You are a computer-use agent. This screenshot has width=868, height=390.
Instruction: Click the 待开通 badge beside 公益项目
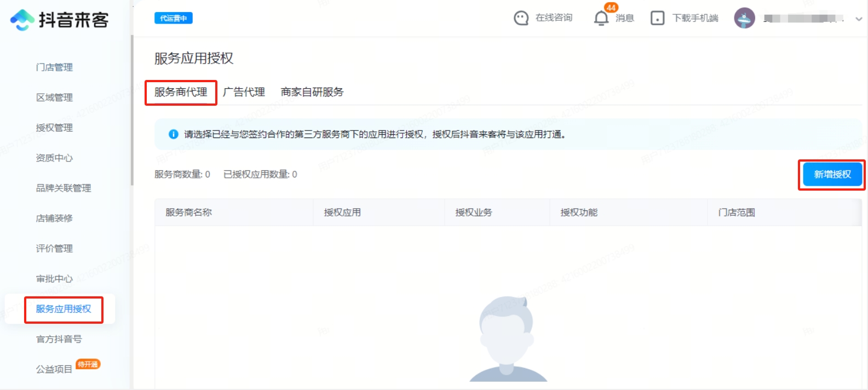click(88, 364)
